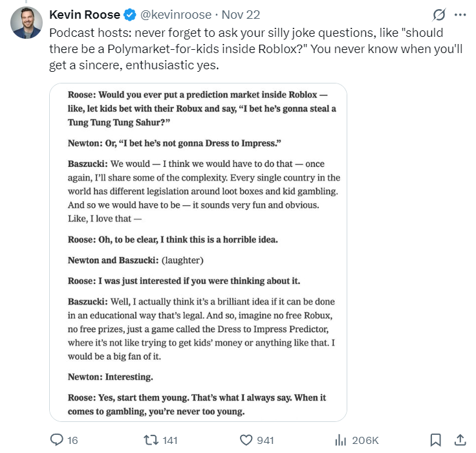
Task: Click the reply speech bubble icon
Action: click(57, 440)
